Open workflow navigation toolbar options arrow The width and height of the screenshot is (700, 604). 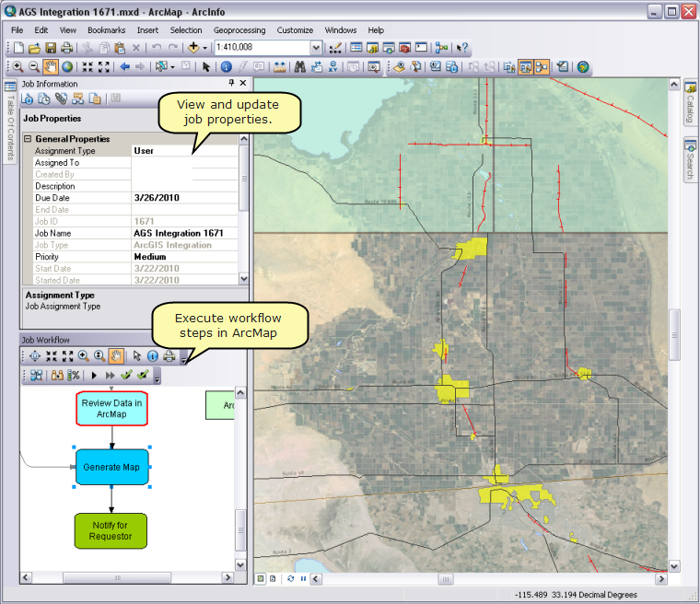point(183,358)
